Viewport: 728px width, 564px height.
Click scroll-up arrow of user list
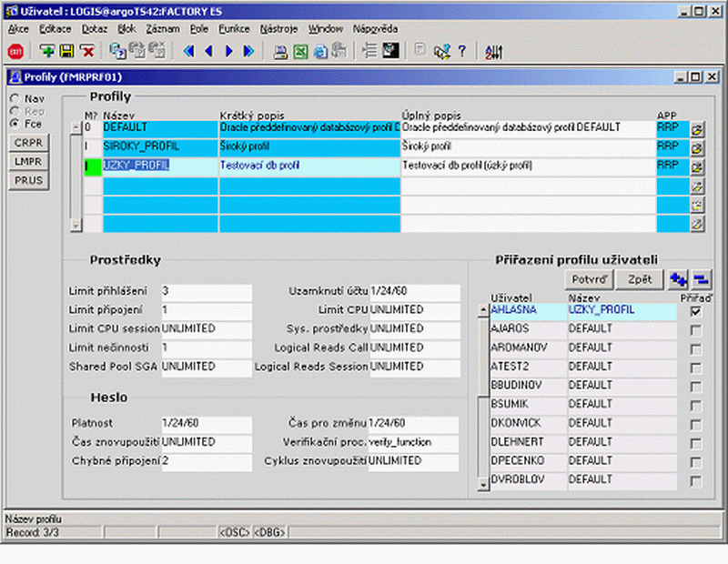point(483,310)
